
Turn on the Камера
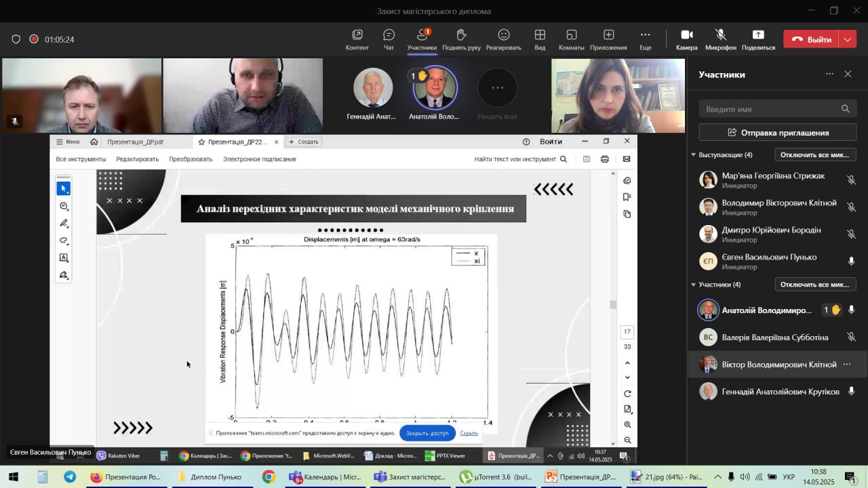point(686,39)
